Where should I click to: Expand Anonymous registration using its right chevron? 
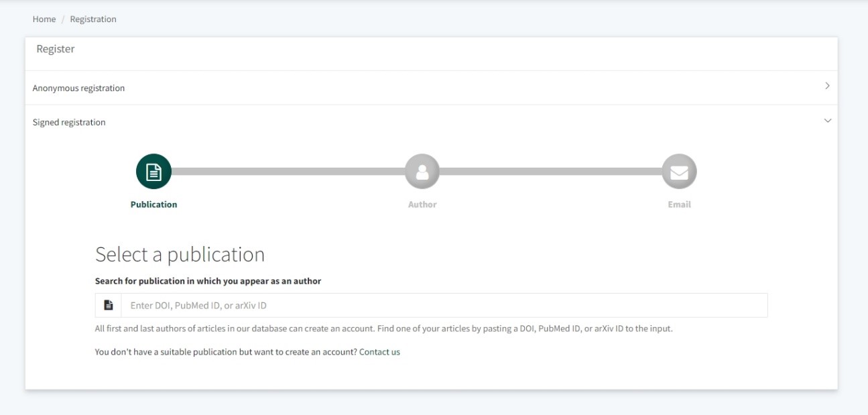coord(827,86)
